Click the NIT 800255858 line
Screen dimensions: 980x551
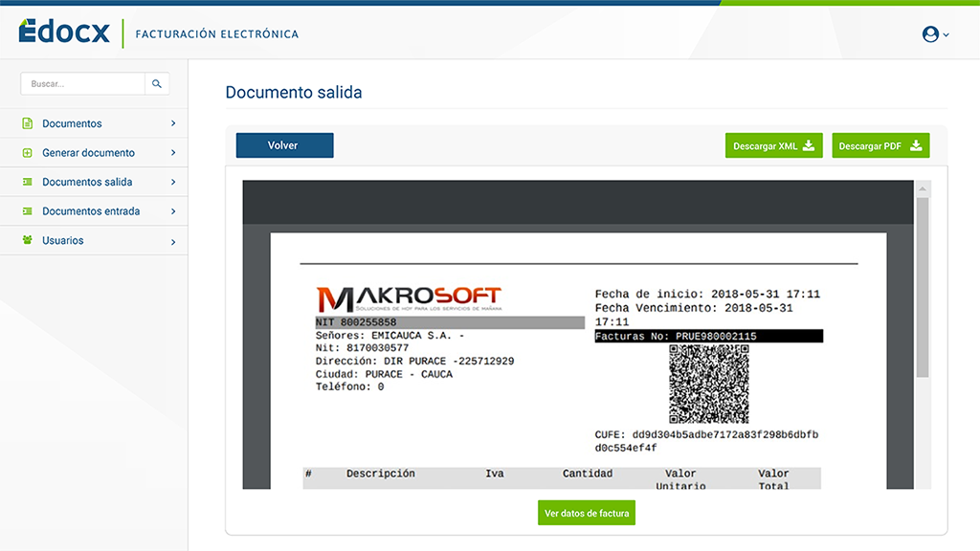(450, 322)
